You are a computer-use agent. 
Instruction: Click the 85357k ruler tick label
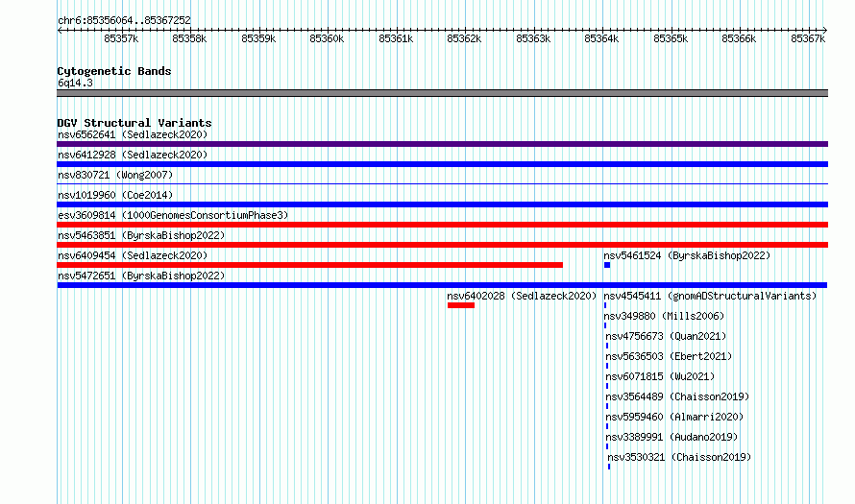(121, 38)
